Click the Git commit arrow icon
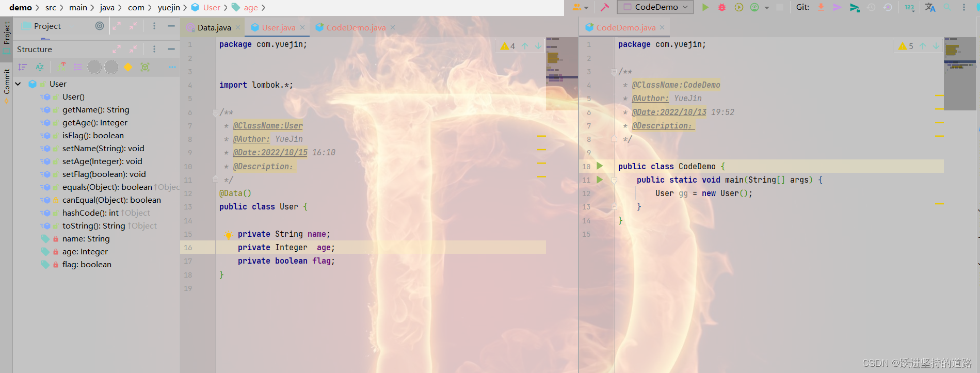This screenshot has height=373, width=980. tap(838, 7)
